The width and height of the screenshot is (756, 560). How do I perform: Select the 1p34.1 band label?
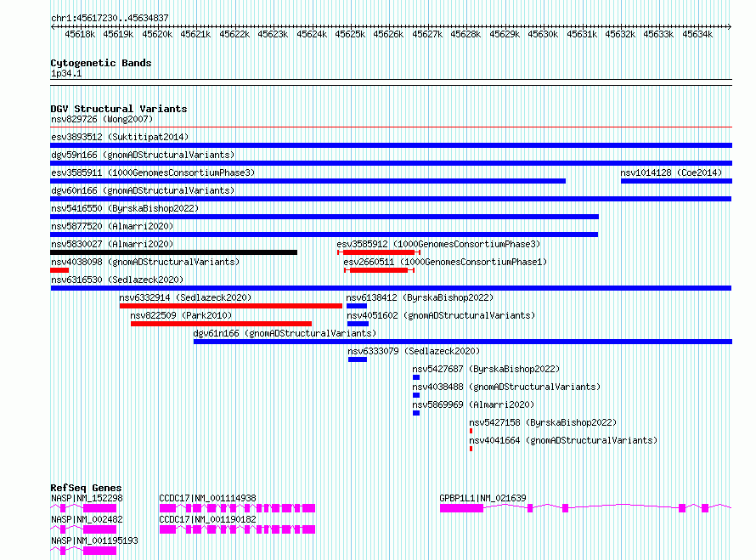tap(66, 74)
